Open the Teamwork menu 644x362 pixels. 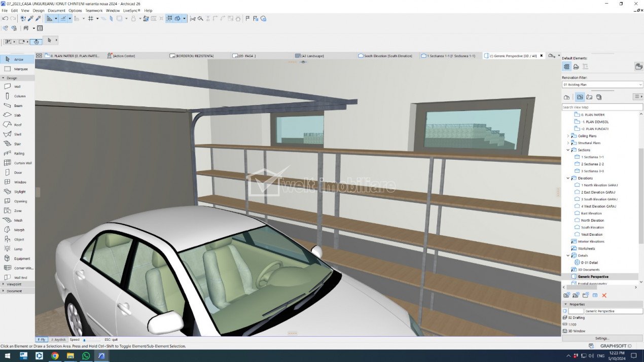(x=93, y=10)
